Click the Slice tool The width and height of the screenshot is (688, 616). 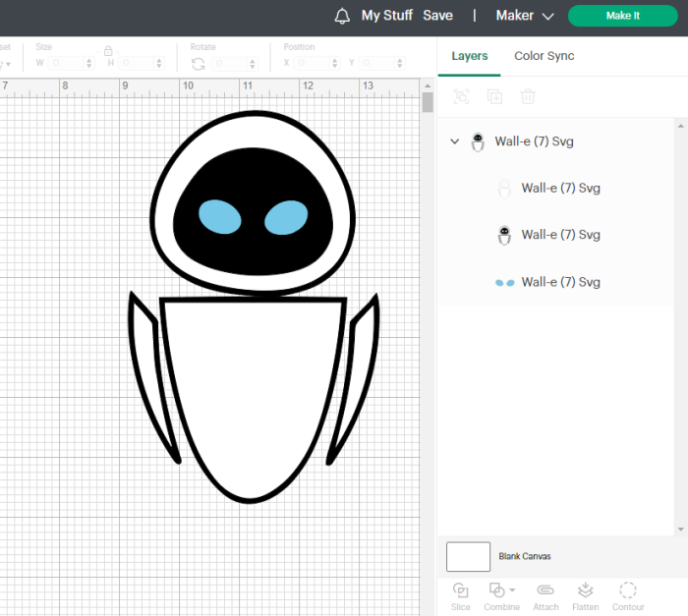(x=460, y=596)
